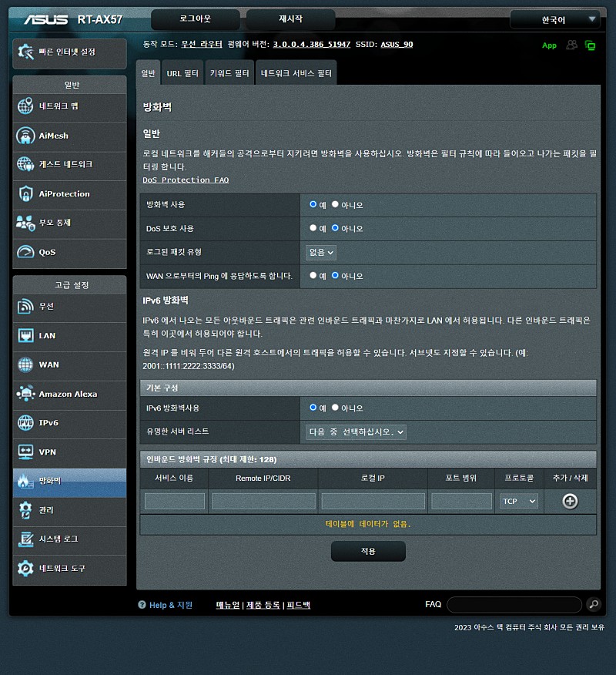
Task: Select 아니오 for firewall enable
Action: (x=335, y=204)
